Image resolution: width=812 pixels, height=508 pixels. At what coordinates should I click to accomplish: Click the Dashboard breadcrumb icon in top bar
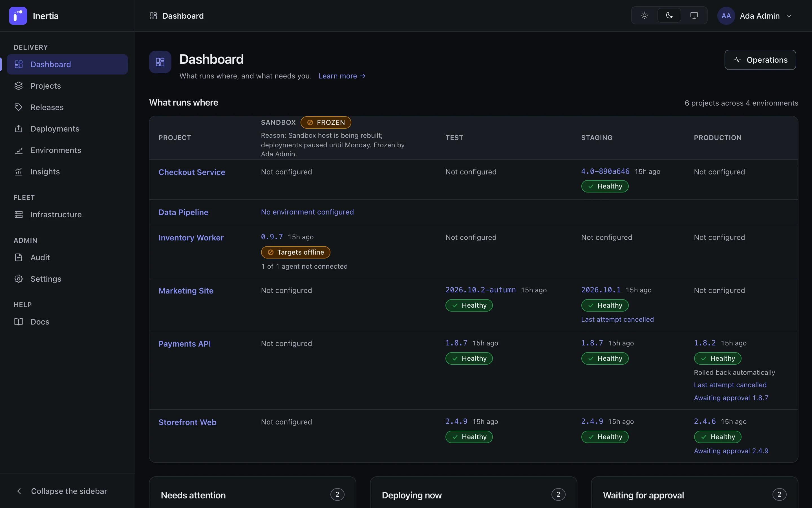pyautogui.click(x=153, y=16)
